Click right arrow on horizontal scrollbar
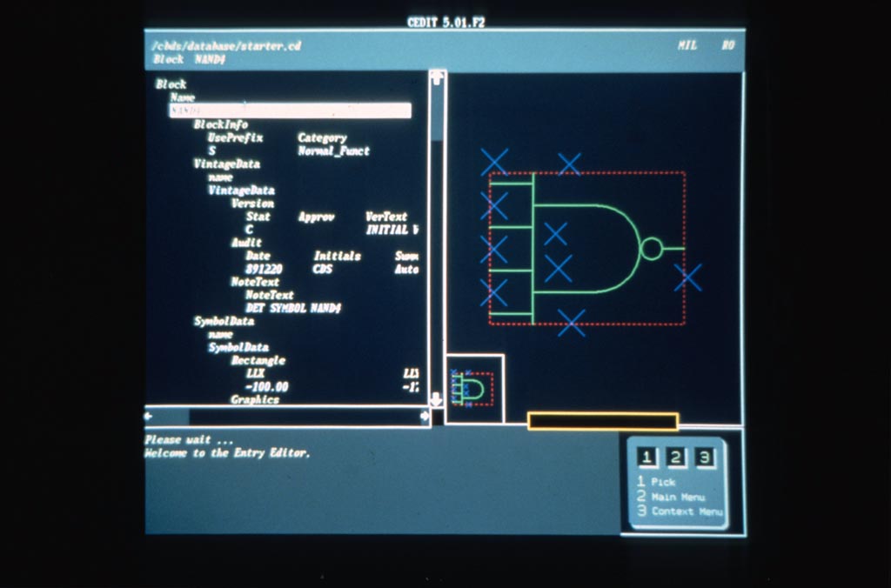 (x=425, y=417)
